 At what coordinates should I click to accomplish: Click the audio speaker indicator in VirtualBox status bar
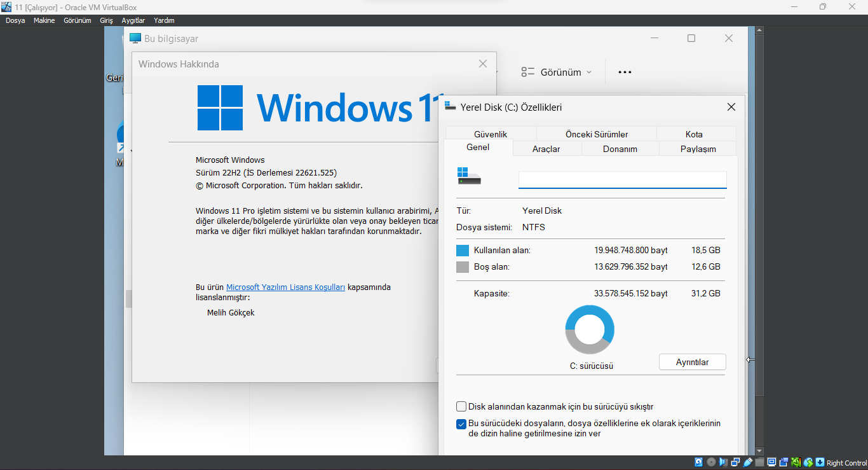click(x=723, y=462)
